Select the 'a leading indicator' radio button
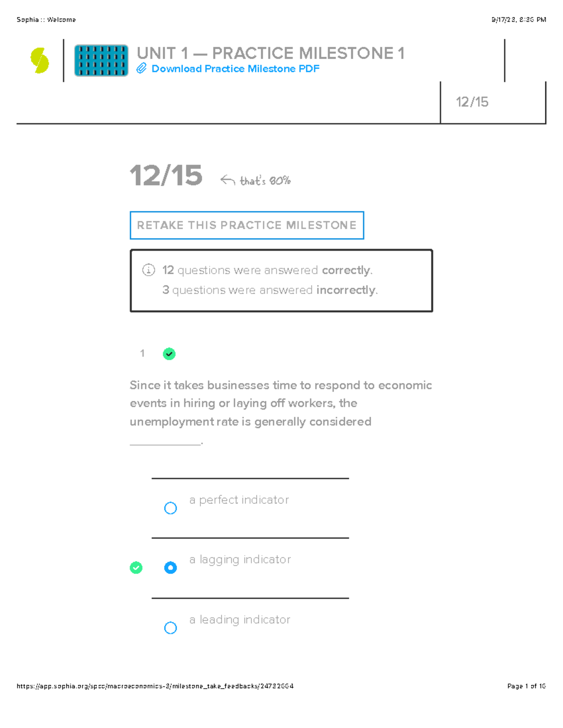 (x=170, y=628)
